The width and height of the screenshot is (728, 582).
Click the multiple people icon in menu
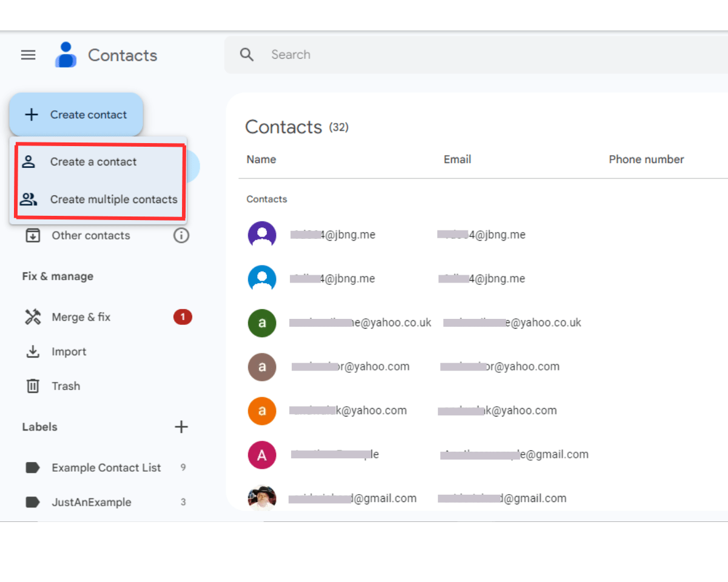click(x=29, y=199)
